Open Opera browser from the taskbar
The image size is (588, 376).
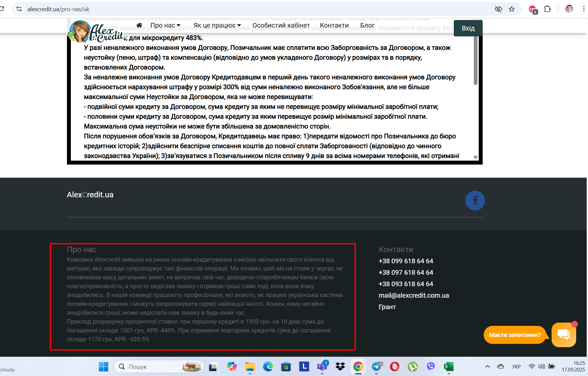click(x=394, y=366)
